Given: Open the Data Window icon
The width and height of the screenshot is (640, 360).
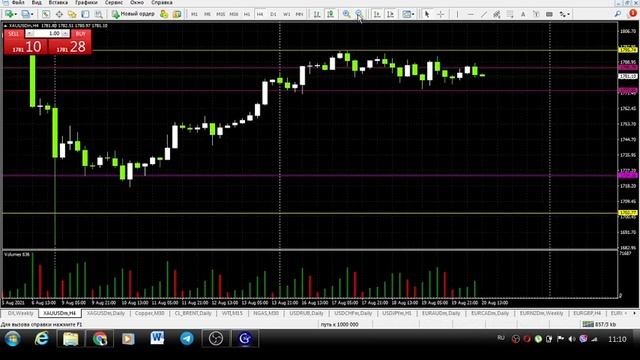Looking at the screenshot, I should [x=59, y=14].
